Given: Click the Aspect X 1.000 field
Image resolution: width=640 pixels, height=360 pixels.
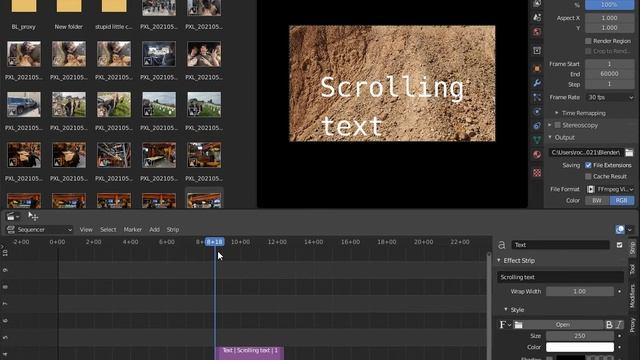Looking at the screenshot, I should 610,18.
